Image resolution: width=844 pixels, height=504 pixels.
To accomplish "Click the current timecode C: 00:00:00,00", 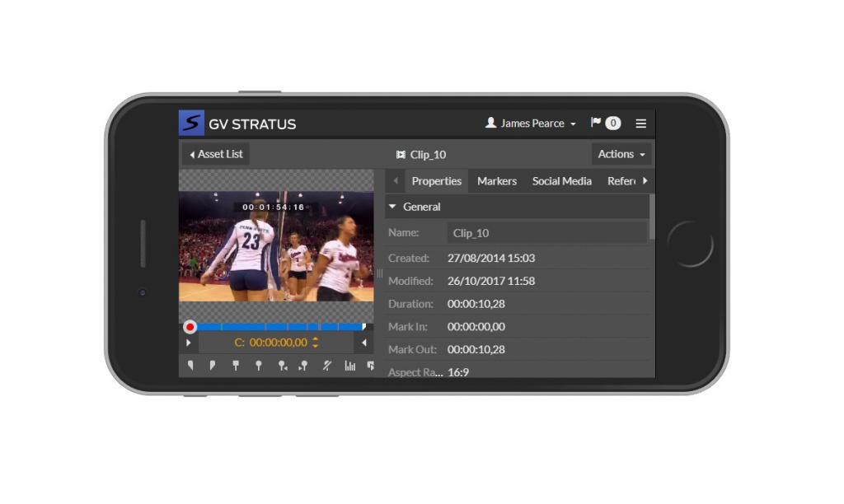I will [x=270, y=343].
